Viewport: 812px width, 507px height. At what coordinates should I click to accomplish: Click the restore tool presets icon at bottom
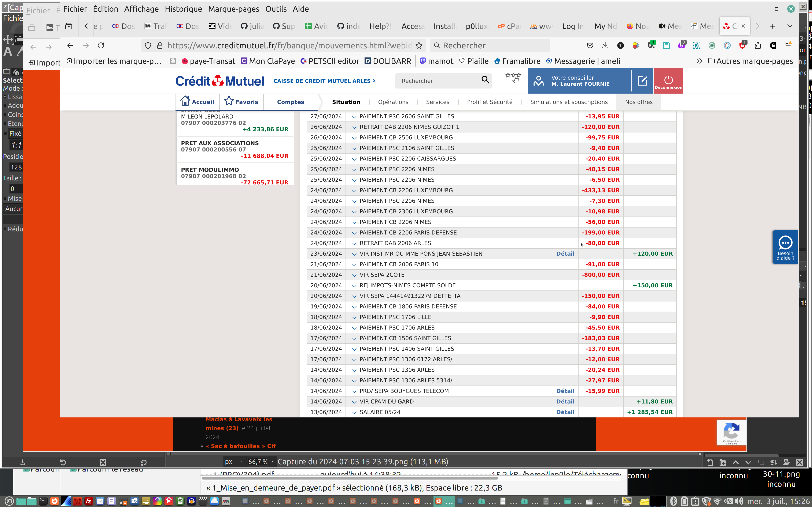[x=63, y=462]
